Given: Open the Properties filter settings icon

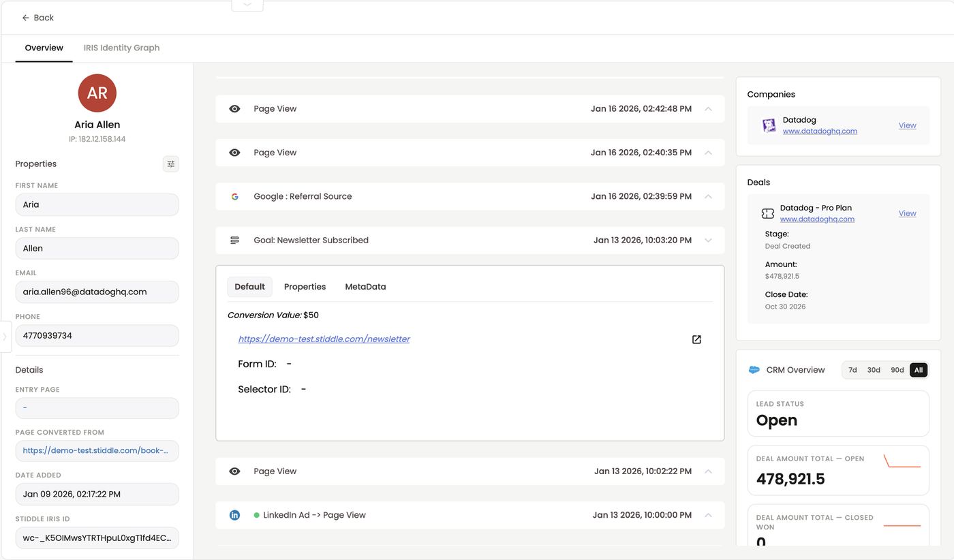Looking at the screenshot, I should (x=171, y=164).
